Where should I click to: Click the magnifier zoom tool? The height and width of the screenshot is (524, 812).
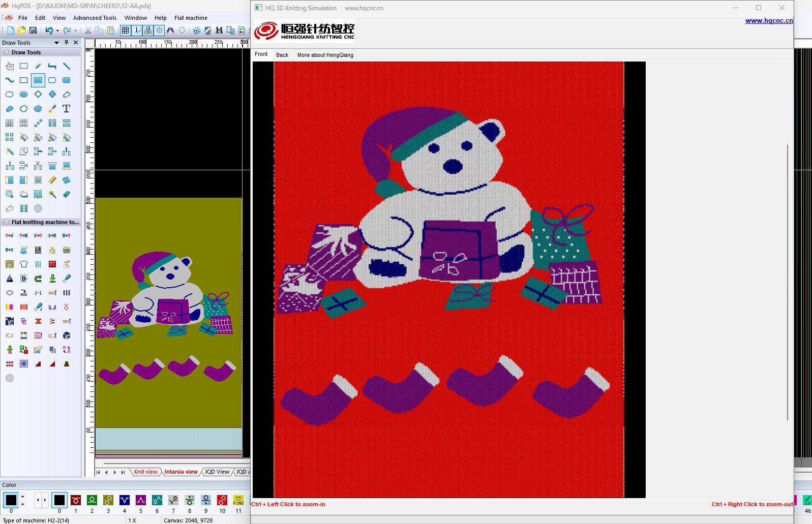tap(10, 194)
